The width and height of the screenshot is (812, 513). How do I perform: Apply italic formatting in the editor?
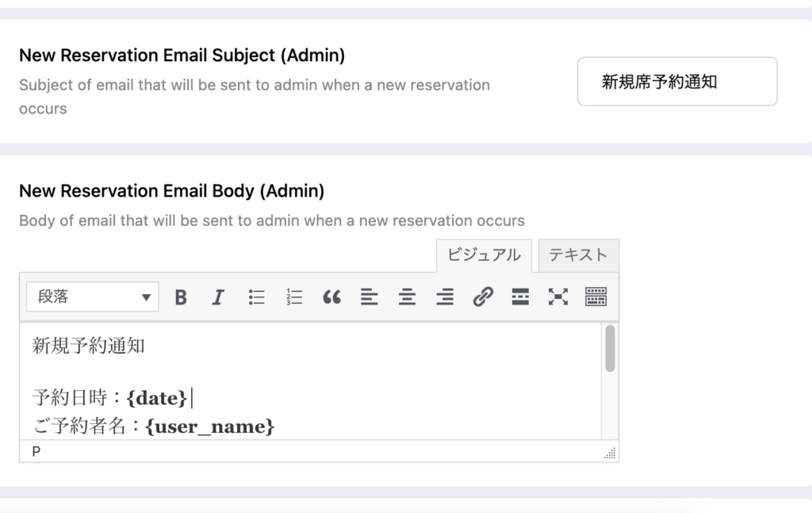click(218, 297)
